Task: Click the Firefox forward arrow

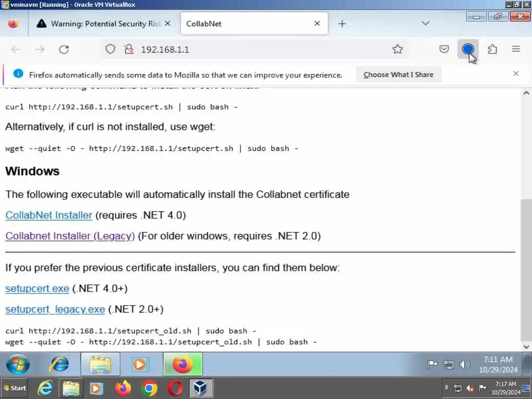Action: (x=39, y=49)
